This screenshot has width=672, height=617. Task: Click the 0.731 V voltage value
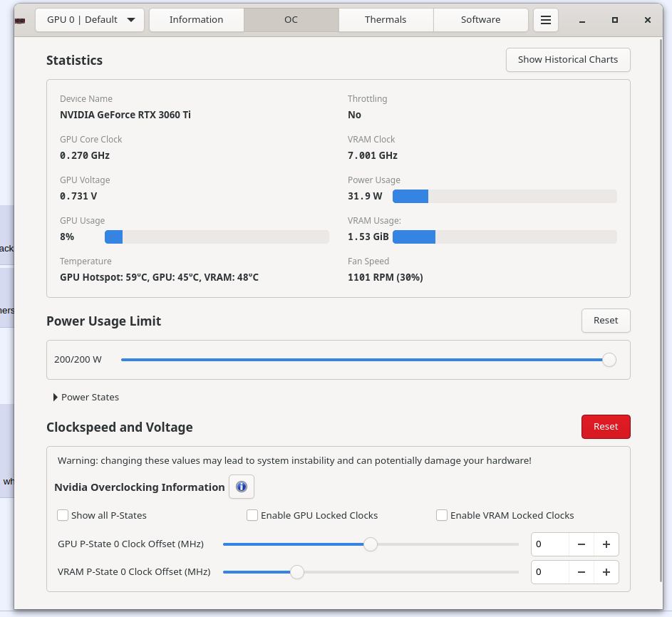click(x=78, y=196)
